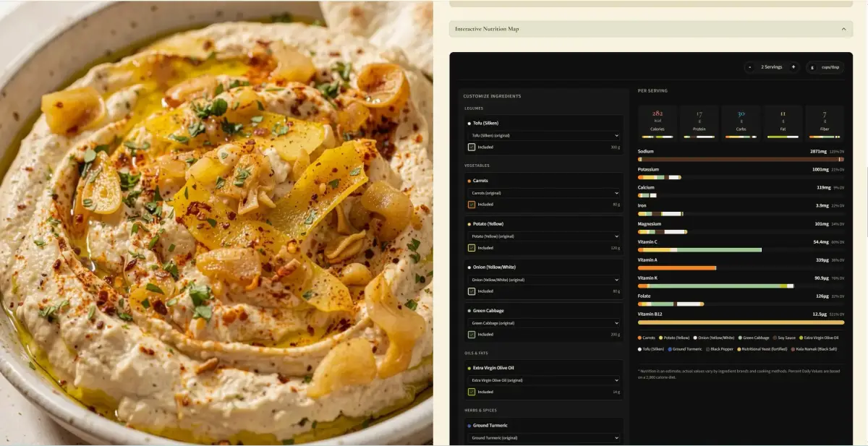Click the Vitamin A contribution bar
Image resolution: width=868 pixels, height=446 pixels.
(x=741, y=267)
